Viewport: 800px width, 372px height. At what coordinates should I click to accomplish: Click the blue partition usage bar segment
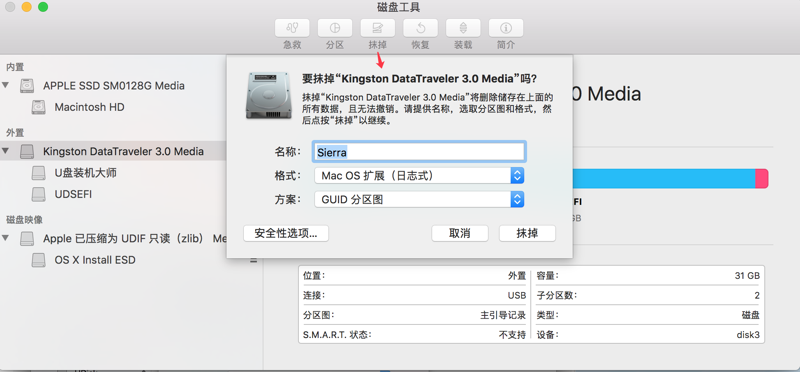pyautogui.click(x=664, y=179)
